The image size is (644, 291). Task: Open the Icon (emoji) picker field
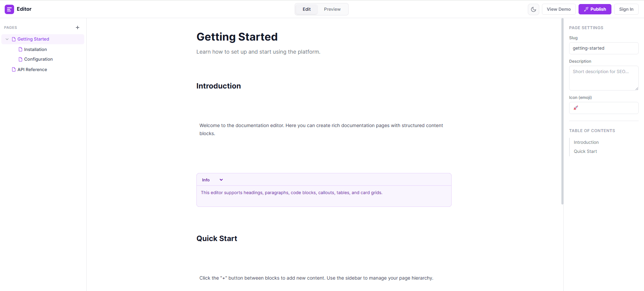(x=603, y=108)
